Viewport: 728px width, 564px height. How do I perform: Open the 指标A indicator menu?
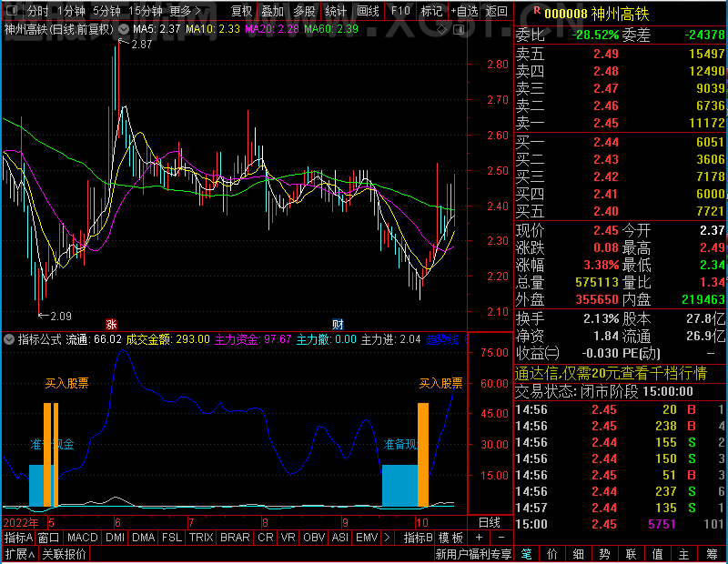18,538
